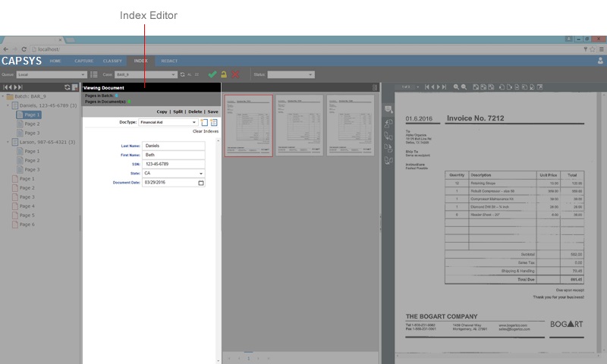Click the list view icon beside Queue

point(94,74)
